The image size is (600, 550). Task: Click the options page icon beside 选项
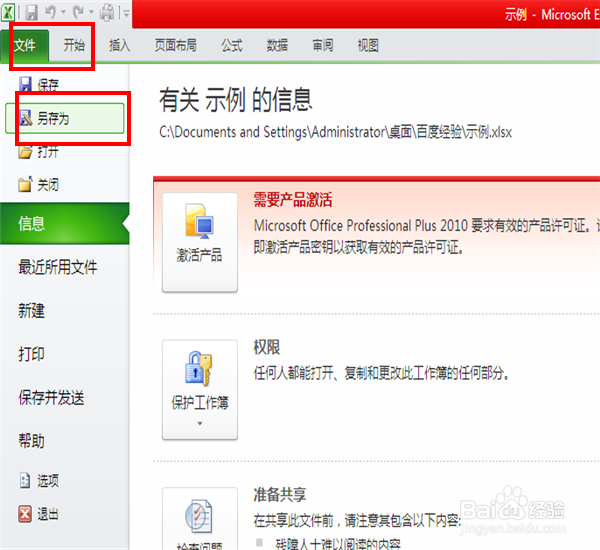coord(24,481)
